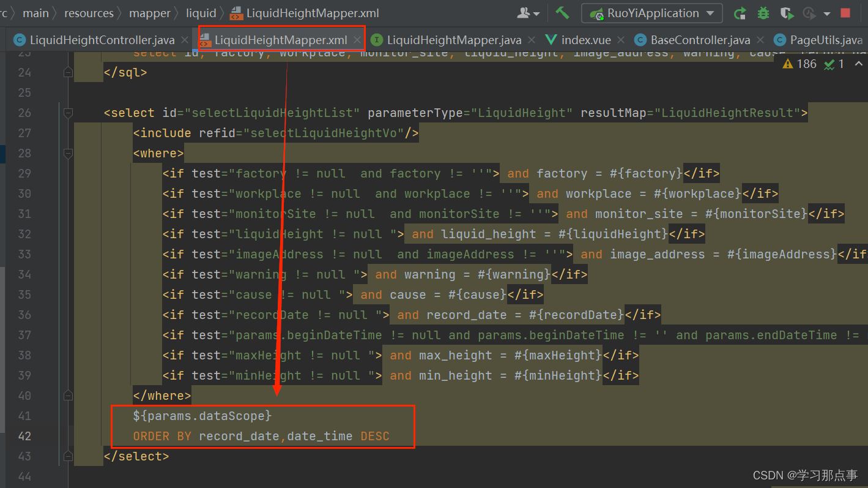868x488 pixels.
Task: Click the XML file icon on LiquidHeightMapper.xml tab
Action: pos(206,40)
